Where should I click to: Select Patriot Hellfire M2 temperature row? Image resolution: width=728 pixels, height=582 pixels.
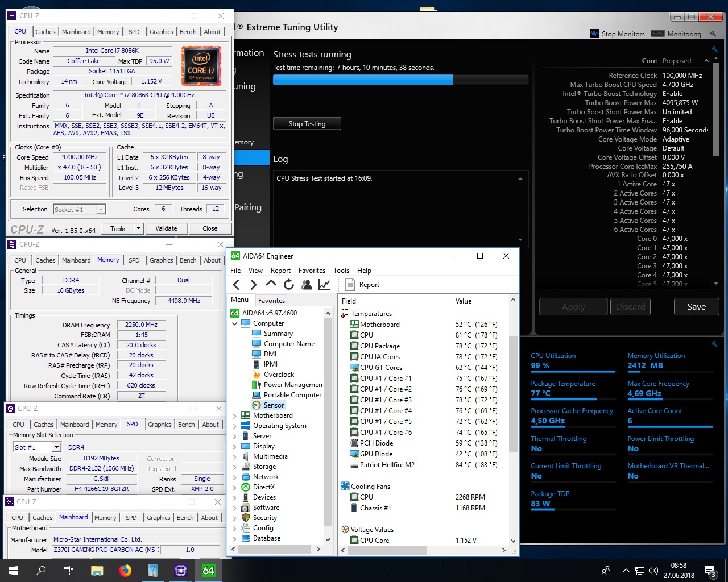point(424,464)
